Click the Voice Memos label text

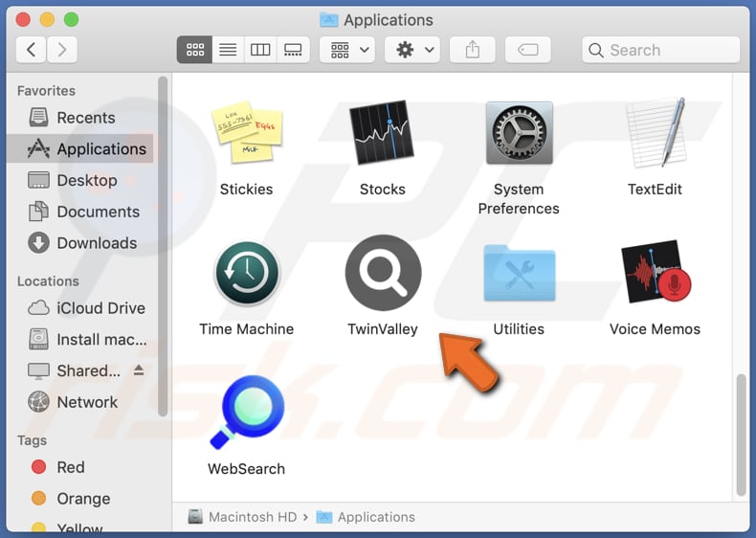655,329
